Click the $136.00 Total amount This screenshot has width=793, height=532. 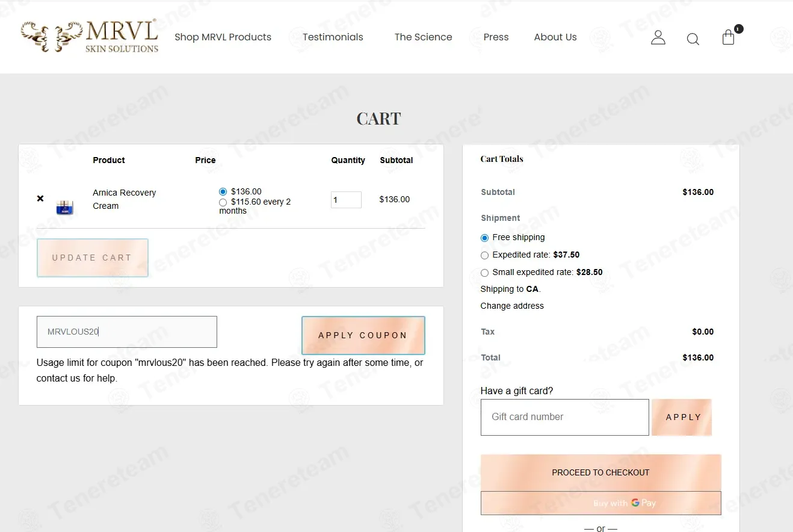pyautogui.click(x=698, y=357)
